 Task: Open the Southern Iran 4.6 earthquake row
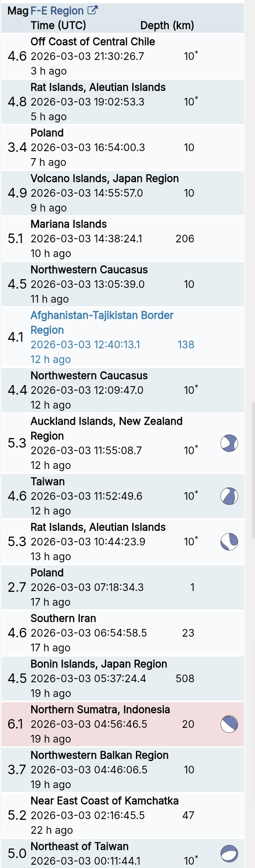point(63,619)
